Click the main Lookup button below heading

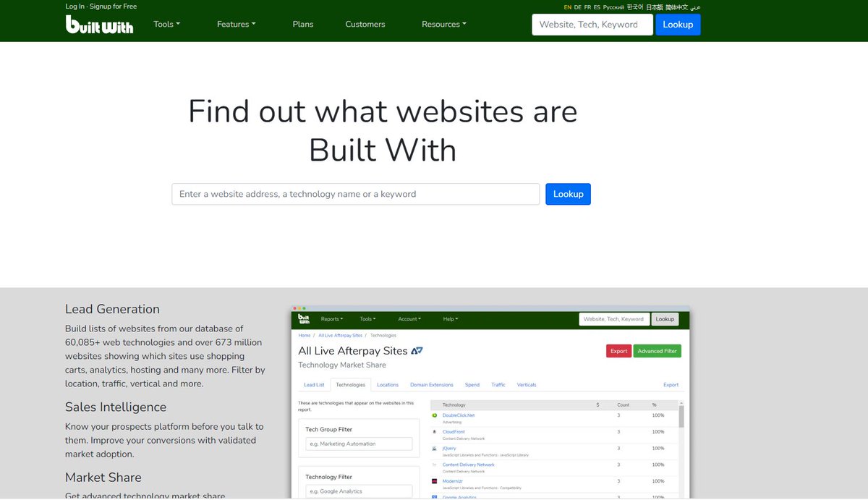[x=568, y=194]
